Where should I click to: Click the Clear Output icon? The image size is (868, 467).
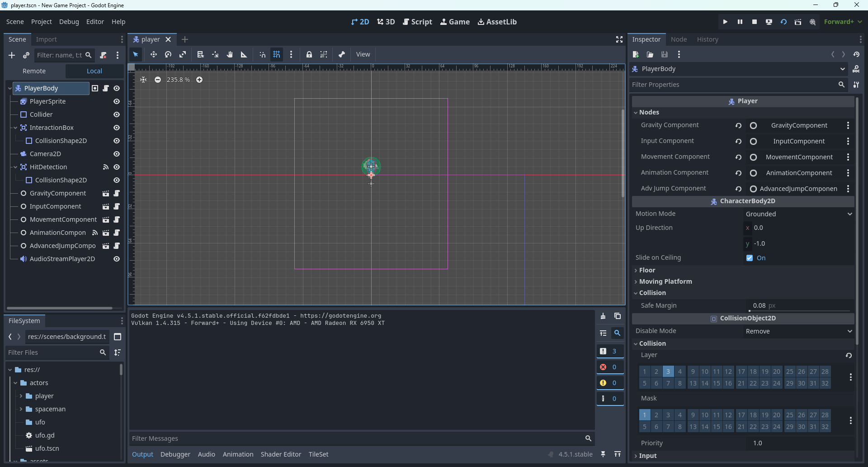pyautogui.click(x=603, y=316)
